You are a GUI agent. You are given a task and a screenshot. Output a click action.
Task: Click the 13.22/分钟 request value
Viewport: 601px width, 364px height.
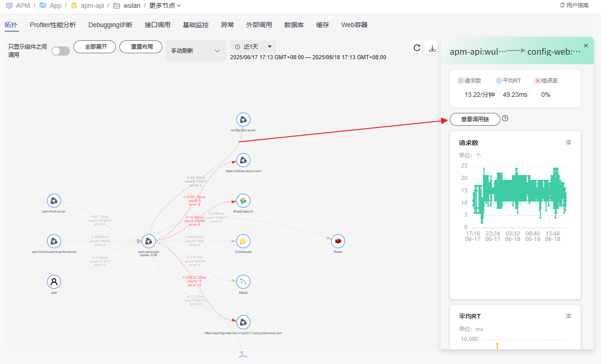tap(480, 95)
